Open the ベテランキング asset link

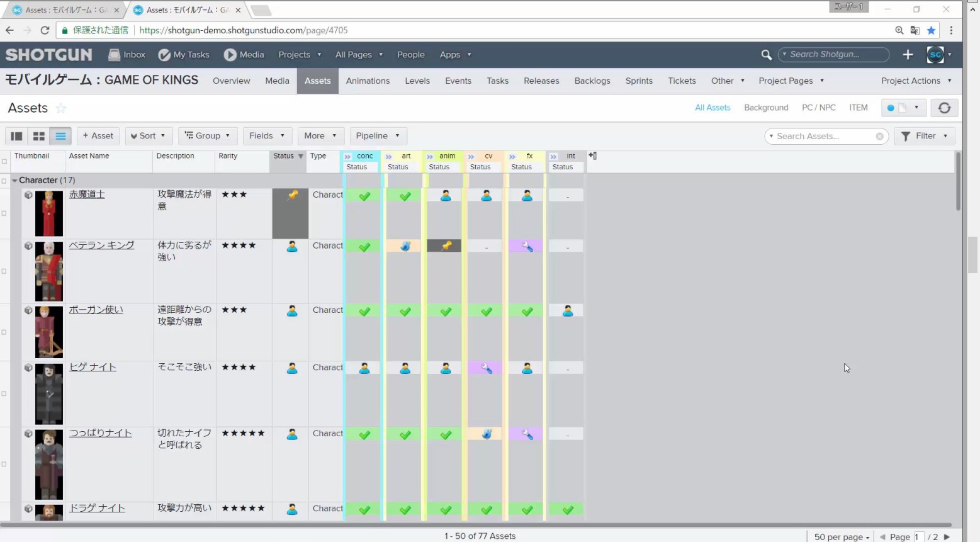pos(101,246)
